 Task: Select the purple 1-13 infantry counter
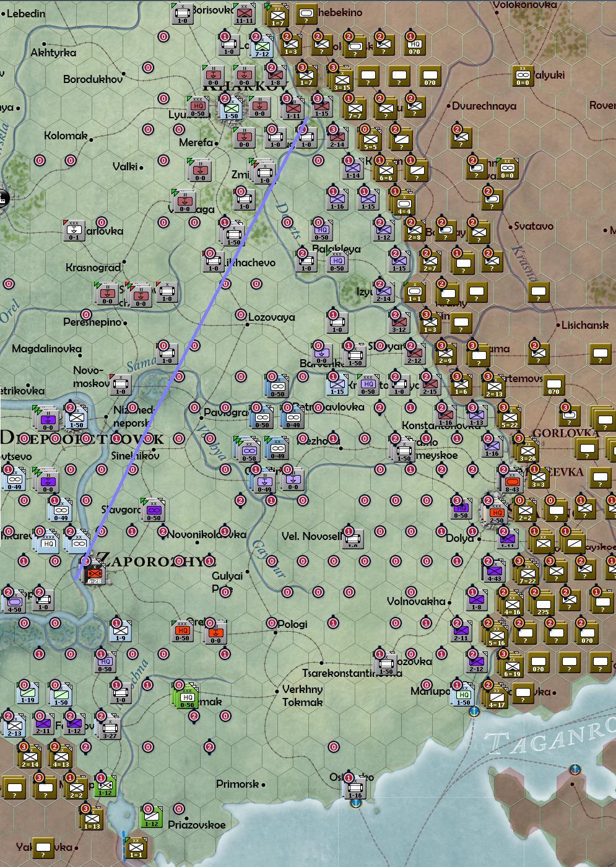coord(476,416)
